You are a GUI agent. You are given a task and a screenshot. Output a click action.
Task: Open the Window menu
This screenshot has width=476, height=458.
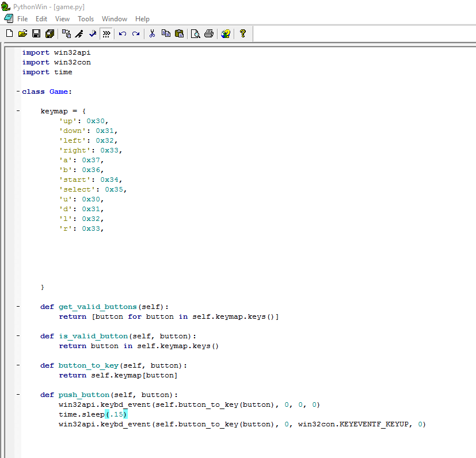click(x=115, y=19)
